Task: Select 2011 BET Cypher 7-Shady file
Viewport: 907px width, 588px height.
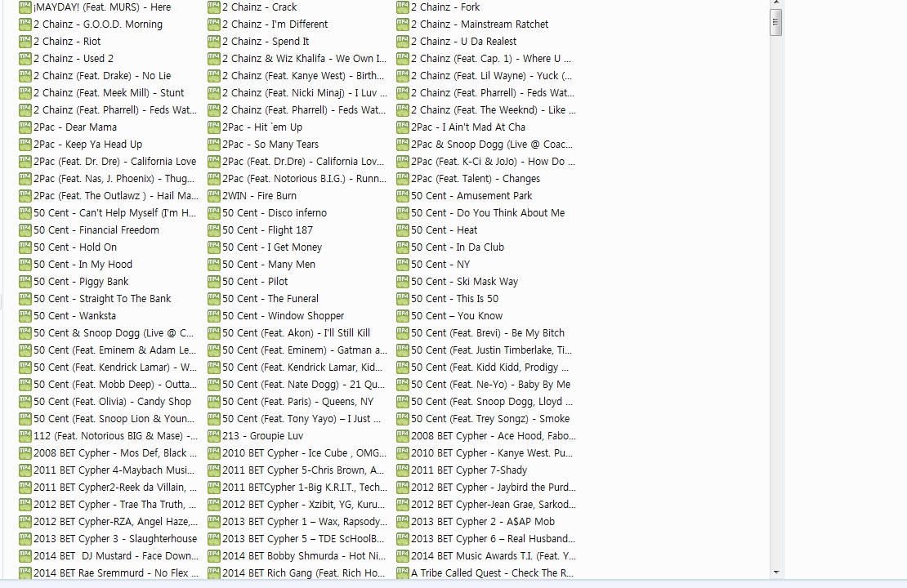Action: point(468,470)
